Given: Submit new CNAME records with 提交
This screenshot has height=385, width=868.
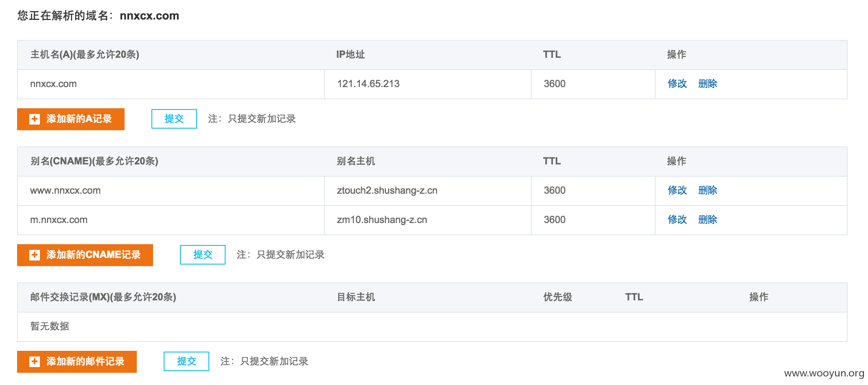Looking at the screenshot, I should pyautogui.click(x=203, y=255).
